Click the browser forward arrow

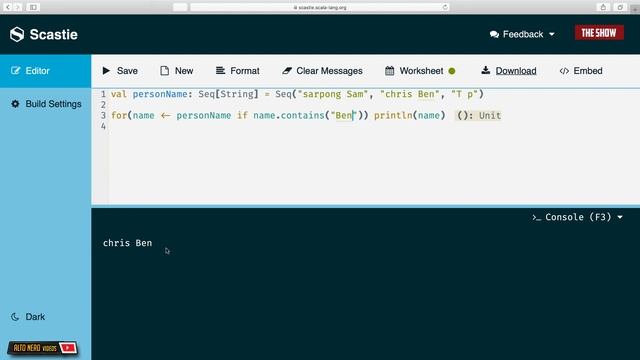pyautogui.click(x=17, y=7)
